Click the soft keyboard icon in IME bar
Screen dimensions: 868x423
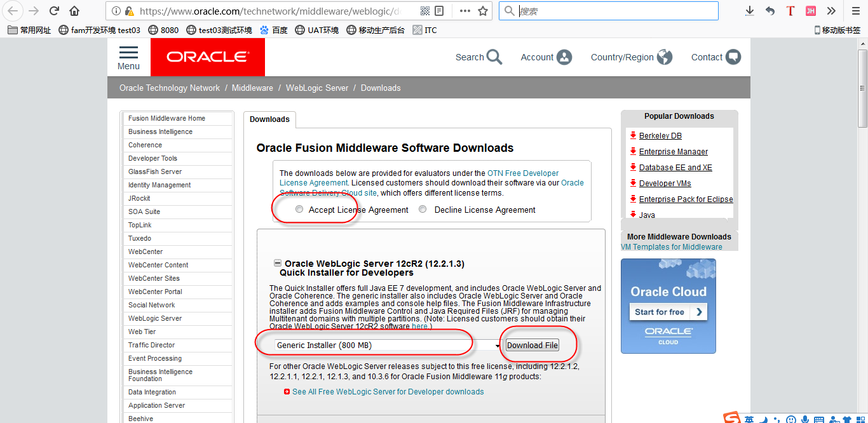pyautogui.click(x=819, y=419)
